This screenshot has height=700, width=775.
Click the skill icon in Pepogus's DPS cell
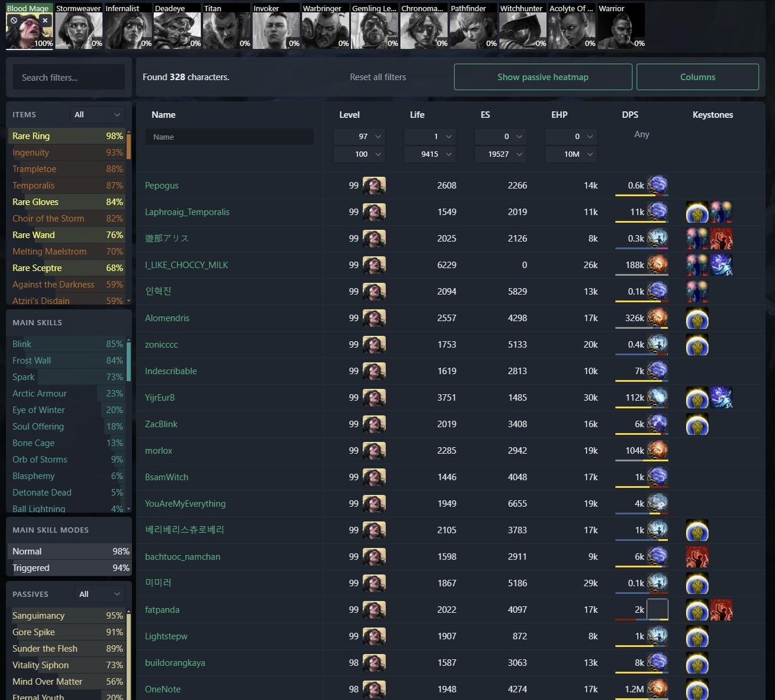(657, 185)
